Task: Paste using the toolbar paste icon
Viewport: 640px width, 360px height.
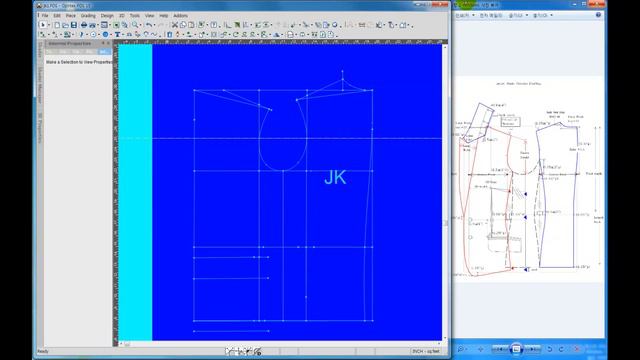Action: [x=191, y=25]
